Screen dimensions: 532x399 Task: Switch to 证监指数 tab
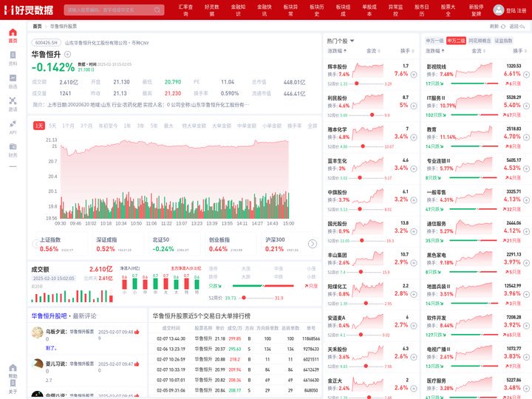[503, 41]
